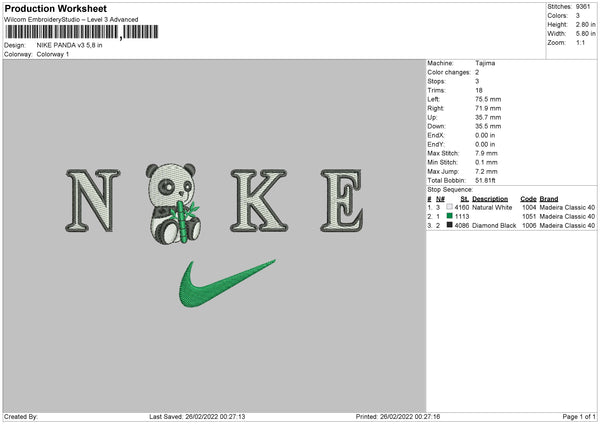600x424 pixels.
Task: Click the Page 1 of 1 label
Action: 579,416
